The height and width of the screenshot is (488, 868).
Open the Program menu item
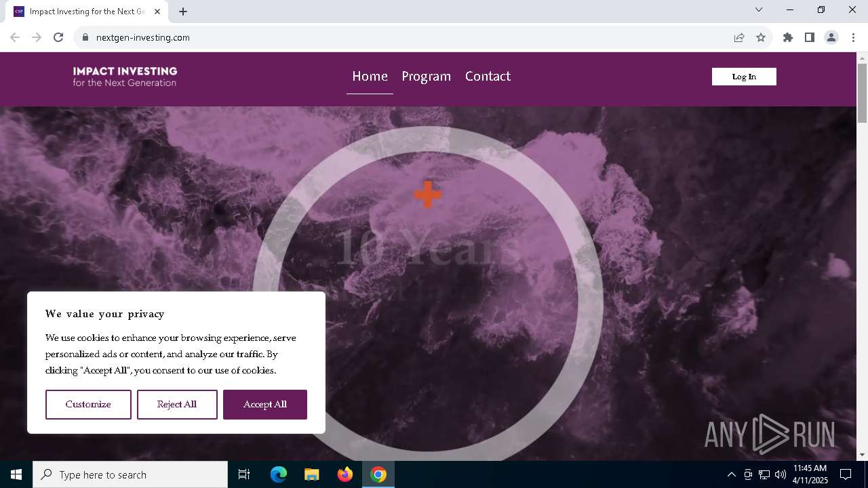[426, 76]
